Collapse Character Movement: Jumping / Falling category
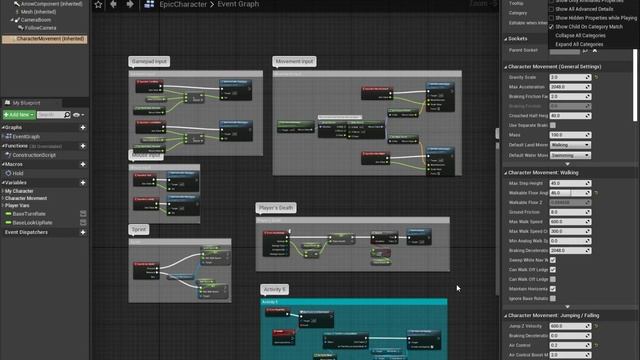This screenshot has height=360, width=640. (506, 316)
